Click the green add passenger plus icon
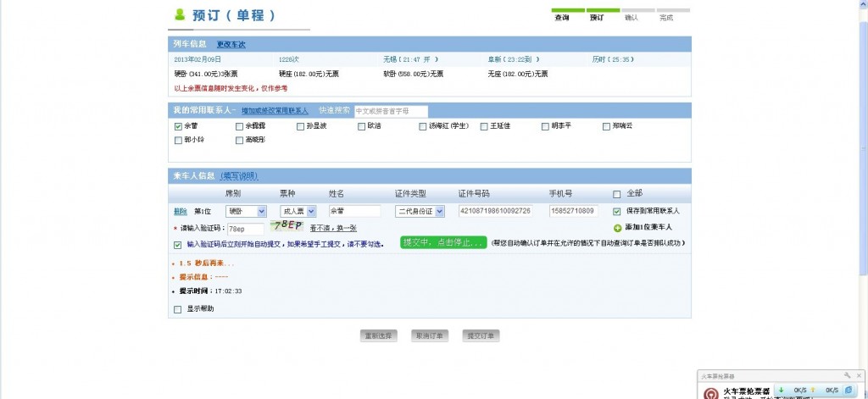The width and height of the screenshot is (868, 399). [618, 228]
